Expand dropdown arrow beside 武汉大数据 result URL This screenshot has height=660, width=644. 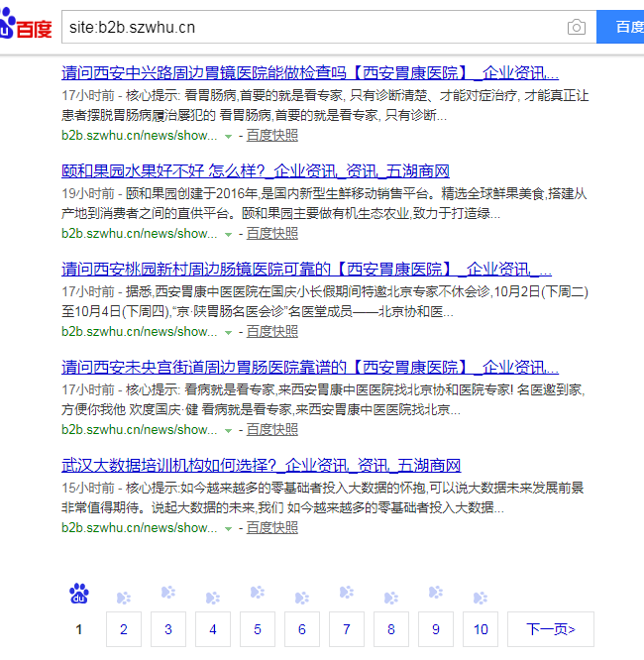pyautogui.click(x=228, y=528)
